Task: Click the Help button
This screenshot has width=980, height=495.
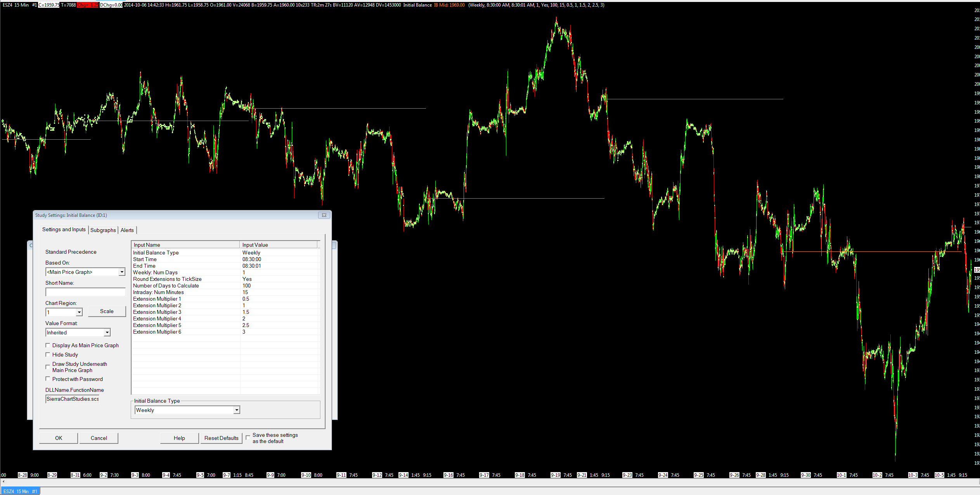Action: (x=179, y=438)
